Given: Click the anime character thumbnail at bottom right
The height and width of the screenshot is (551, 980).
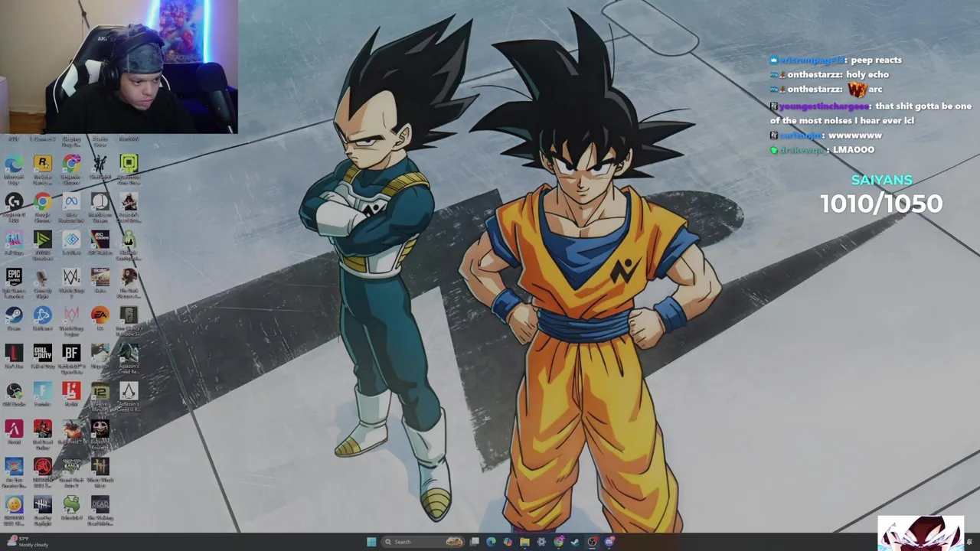Looking at the screenshot, I should pos(921,533).
